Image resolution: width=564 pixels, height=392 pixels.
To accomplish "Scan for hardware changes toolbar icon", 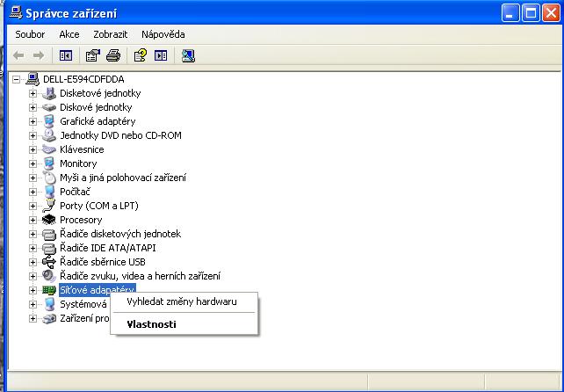I will pos(188,55).
